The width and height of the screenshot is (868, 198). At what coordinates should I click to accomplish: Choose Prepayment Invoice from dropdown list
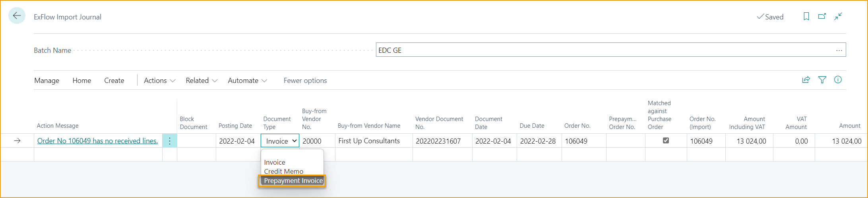[x=293, y=181]
